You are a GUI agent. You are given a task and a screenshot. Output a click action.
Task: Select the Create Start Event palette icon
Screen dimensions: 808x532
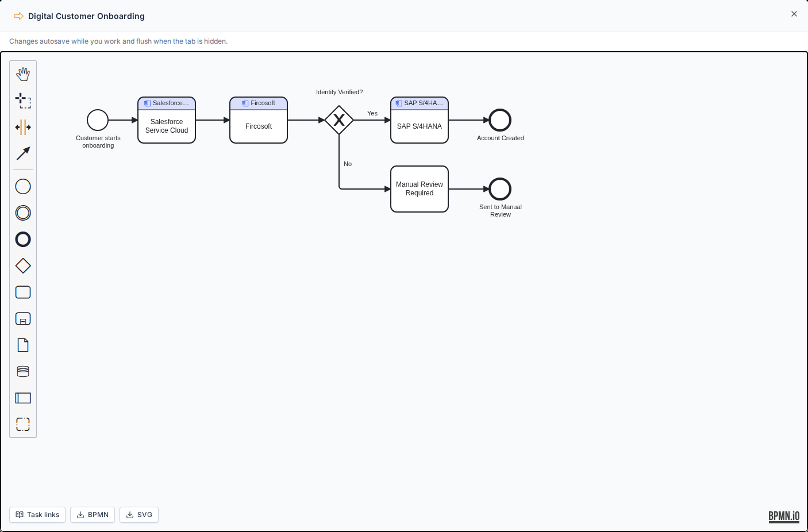point(23,187)
